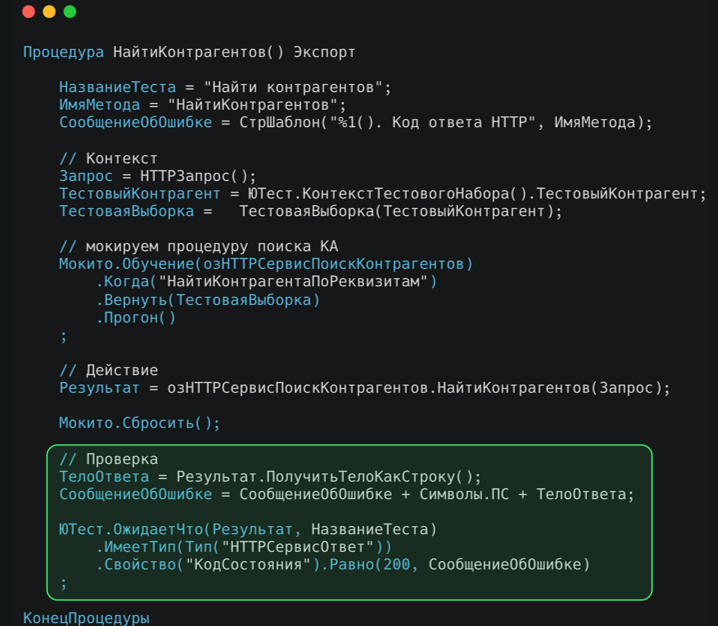Click the 'СтрШаблон' function call
The image size is (718, 626).
click(279, 122)
